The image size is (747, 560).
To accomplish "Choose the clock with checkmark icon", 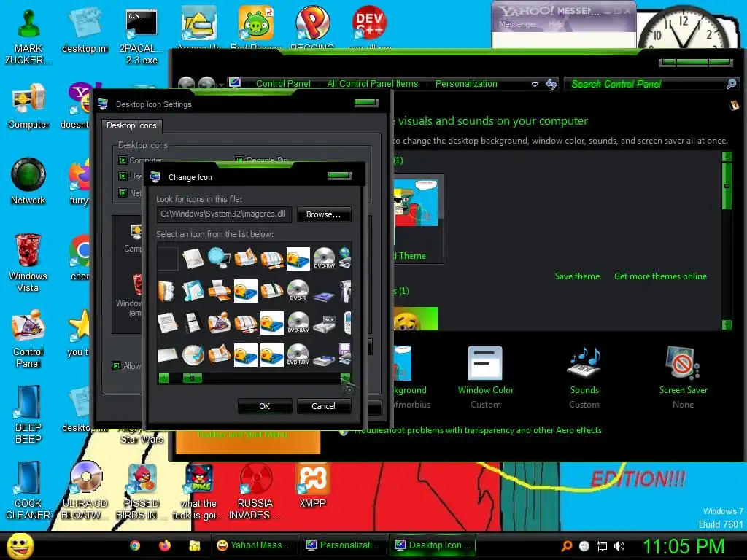I will pos(193,355).
